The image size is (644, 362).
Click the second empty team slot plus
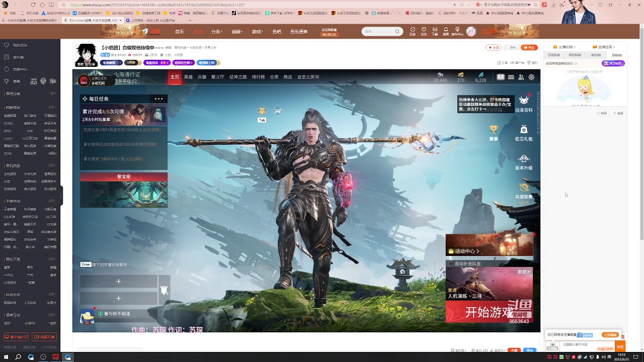pyautogui.click(x=118, y=299)
